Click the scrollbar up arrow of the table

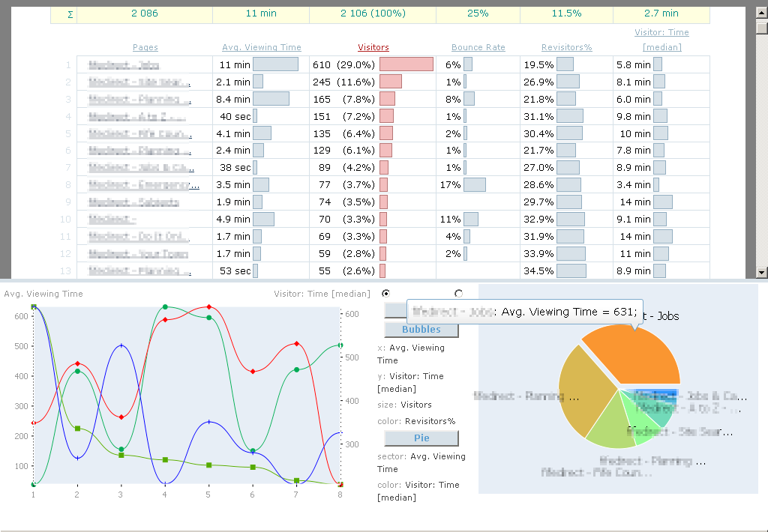[762, 12]
